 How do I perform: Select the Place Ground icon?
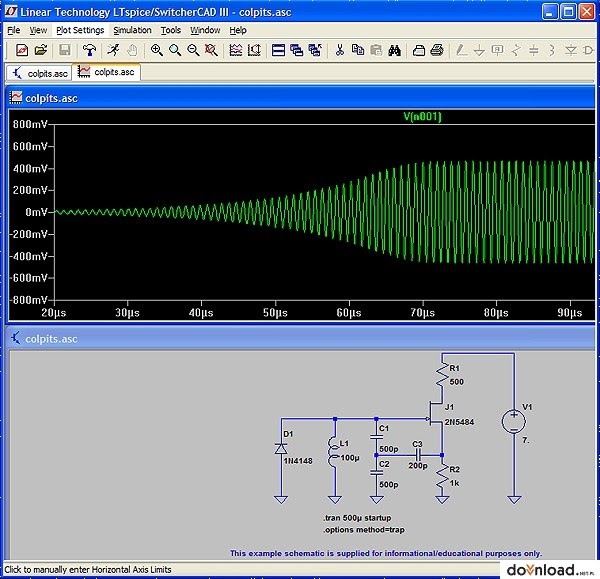479,50
